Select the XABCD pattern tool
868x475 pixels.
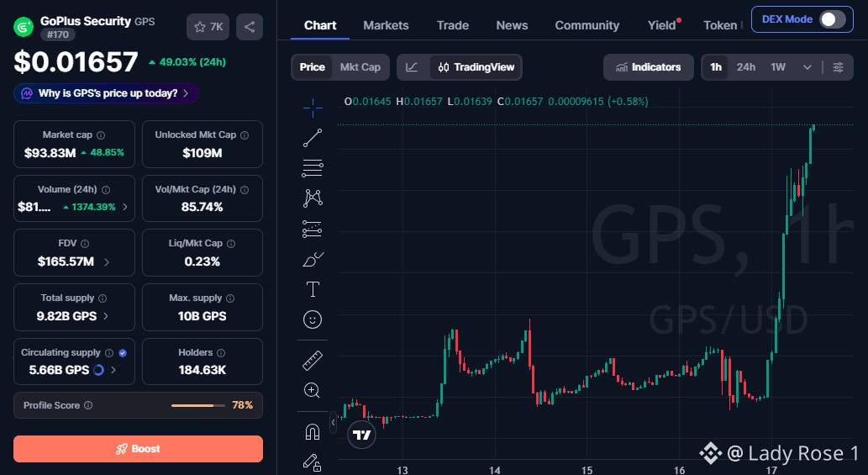(x=313, y=198)
